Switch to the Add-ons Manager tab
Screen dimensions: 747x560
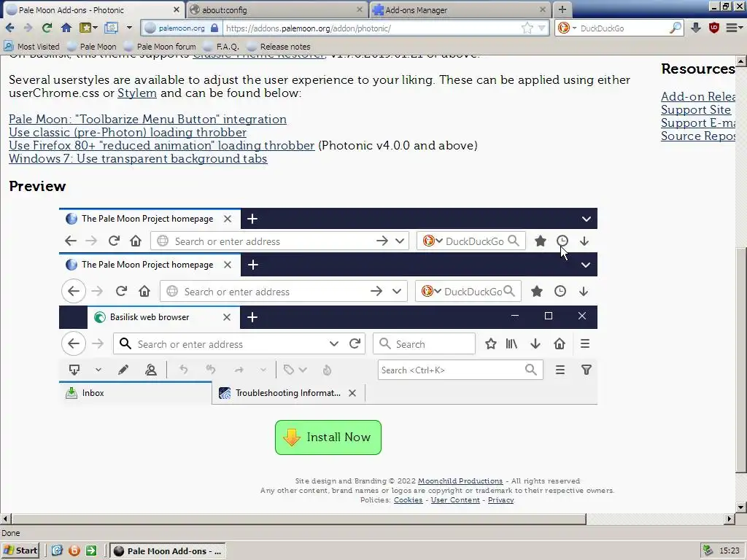(x=457, y=9)
